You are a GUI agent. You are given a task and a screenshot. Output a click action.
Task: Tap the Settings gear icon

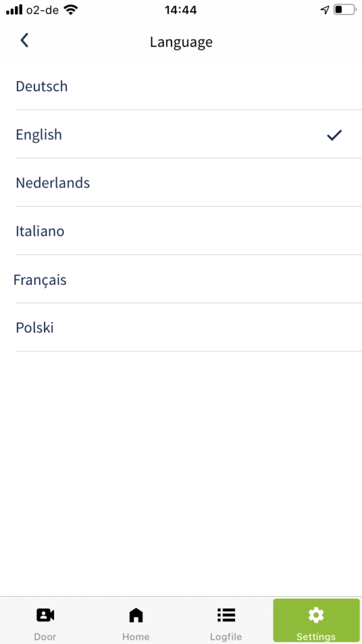click(x=316, y=615)
